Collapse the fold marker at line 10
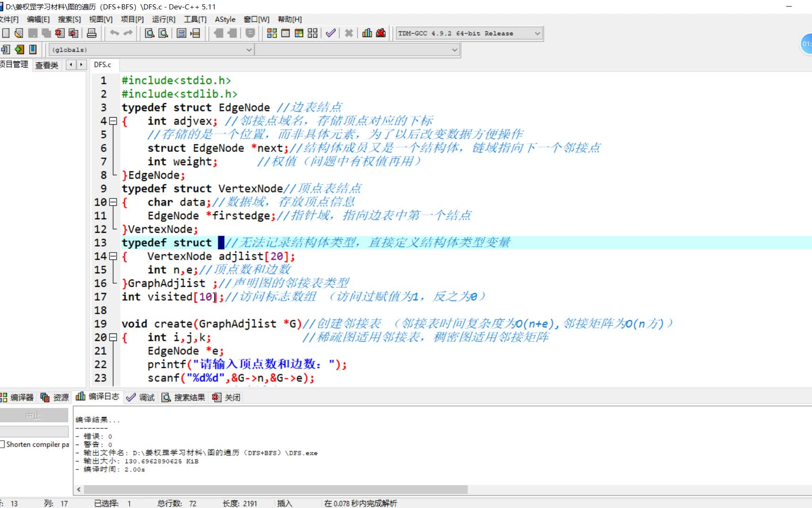This screenshot has width=812, height=508. tap(113, 202)
